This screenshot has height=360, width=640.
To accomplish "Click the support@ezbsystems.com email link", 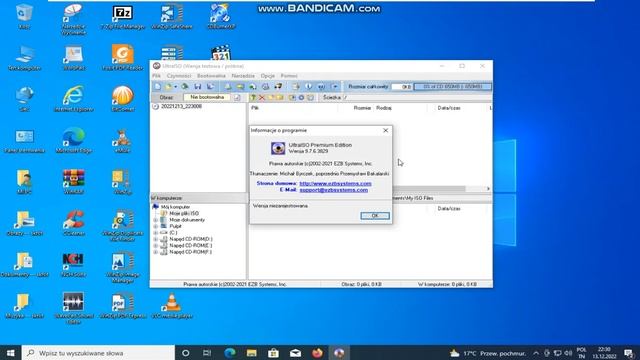I will (333, 190).
